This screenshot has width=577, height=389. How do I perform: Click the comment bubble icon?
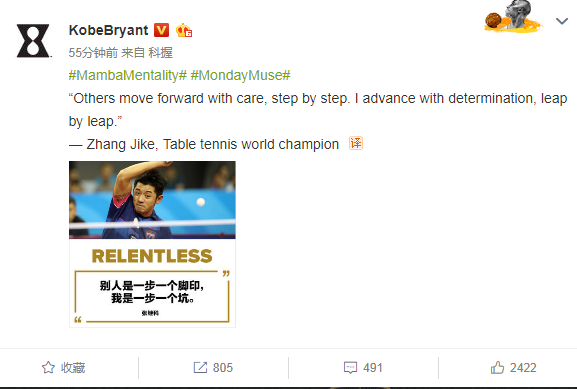[350, 367]
